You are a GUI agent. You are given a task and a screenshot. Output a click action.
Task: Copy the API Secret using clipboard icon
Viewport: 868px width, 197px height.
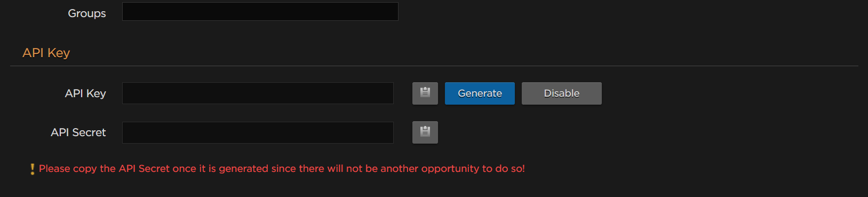425,132
